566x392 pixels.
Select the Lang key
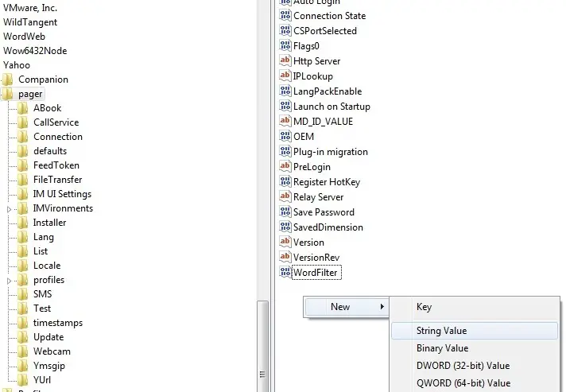pos(44,237)
